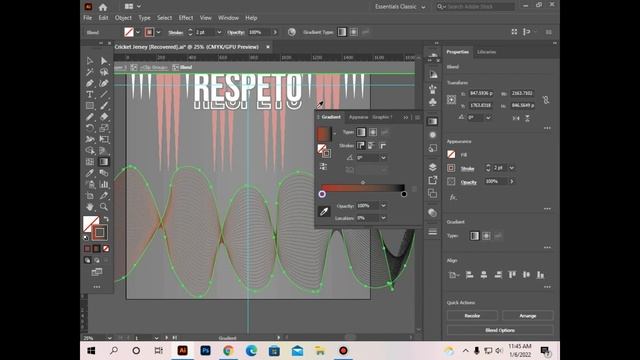Set Linear gradient type in Properties panel

474,236
